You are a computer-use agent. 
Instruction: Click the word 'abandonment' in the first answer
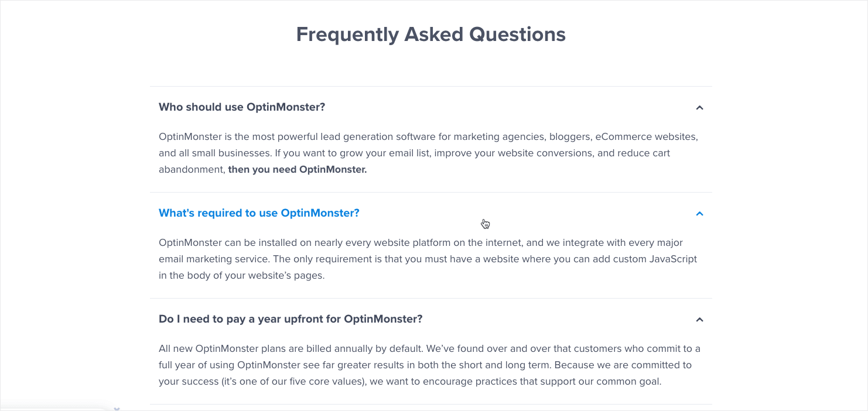point(192,170)
